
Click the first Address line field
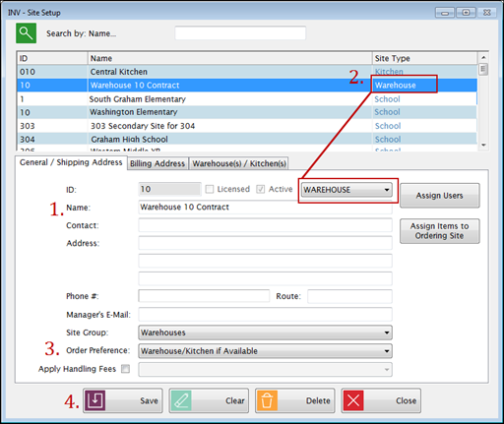coord(265,243)
